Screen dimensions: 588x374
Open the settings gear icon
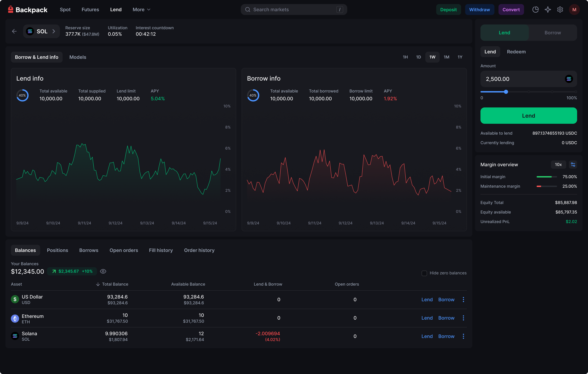(560, 10)
